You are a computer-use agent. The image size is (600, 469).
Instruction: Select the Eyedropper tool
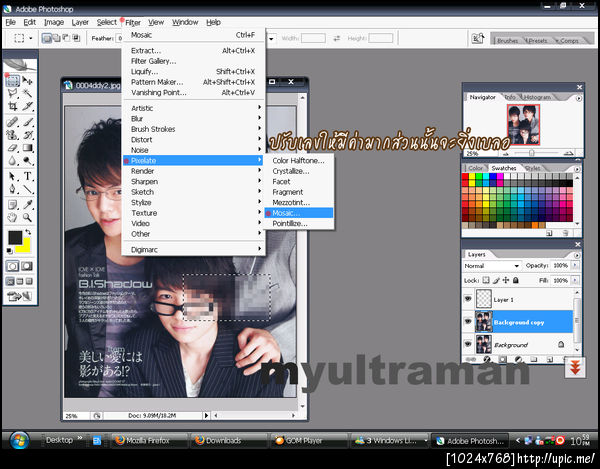(28, 205)
